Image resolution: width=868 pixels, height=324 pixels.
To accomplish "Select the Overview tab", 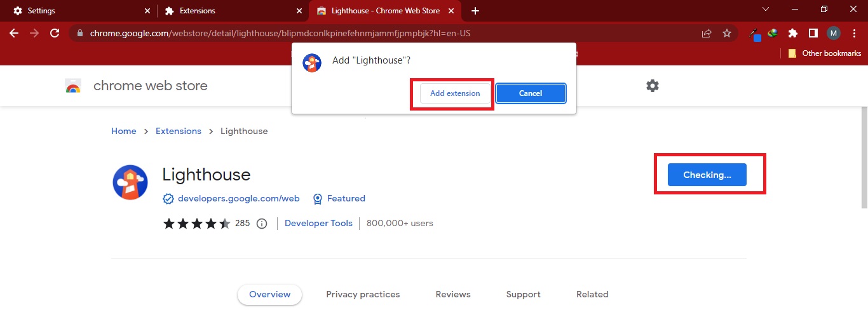I will click(269, 294).
